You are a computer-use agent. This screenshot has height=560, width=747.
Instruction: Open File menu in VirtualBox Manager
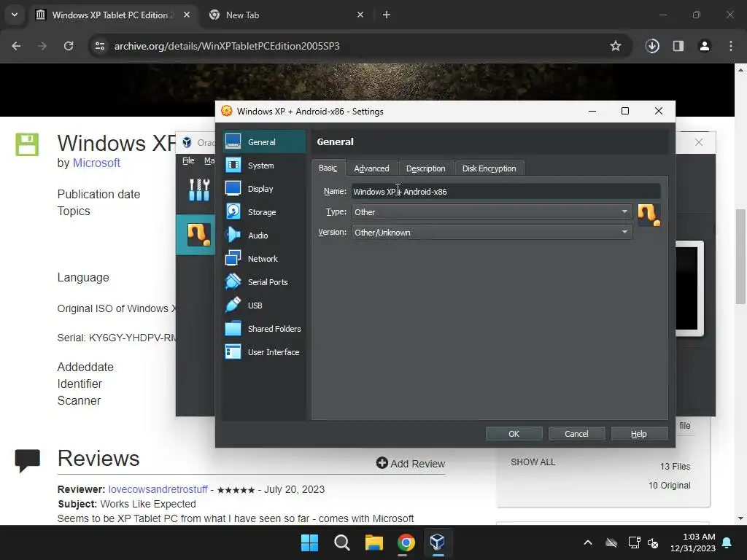pyautogui.click(x=188, y=160)
